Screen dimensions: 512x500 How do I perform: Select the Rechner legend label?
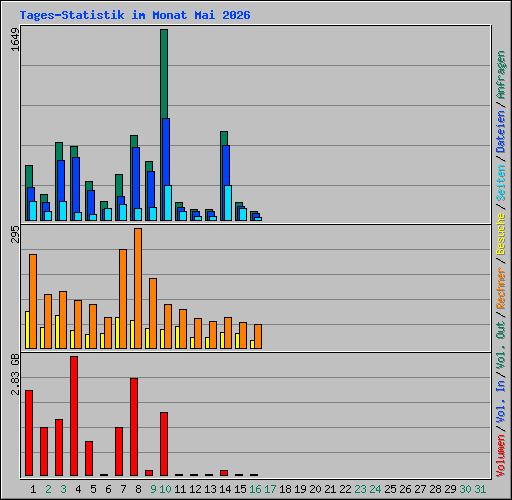point(501,288)
